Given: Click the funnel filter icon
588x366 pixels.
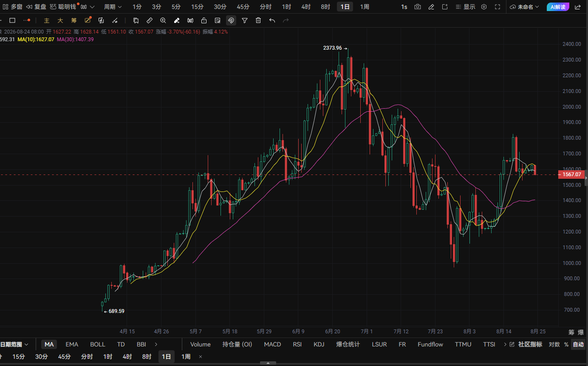Looking at the screenshot, I should pyautogui.click(x=245, y=20).
